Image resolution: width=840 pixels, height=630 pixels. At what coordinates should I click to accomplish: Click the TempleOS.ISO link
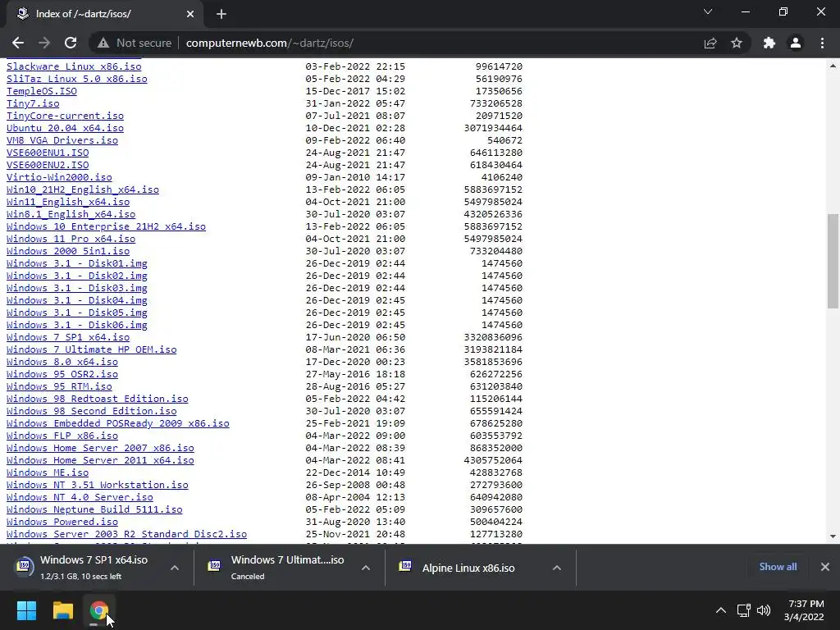[x=42, y=91]
